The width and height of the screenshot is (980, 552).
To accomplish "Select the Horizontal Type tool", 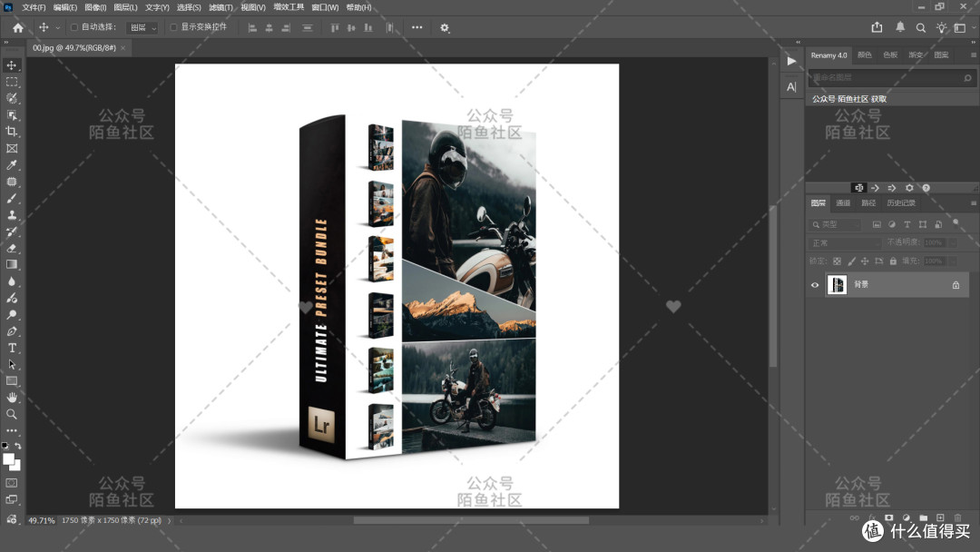I will pyautogui.click(x=12, y=348).
